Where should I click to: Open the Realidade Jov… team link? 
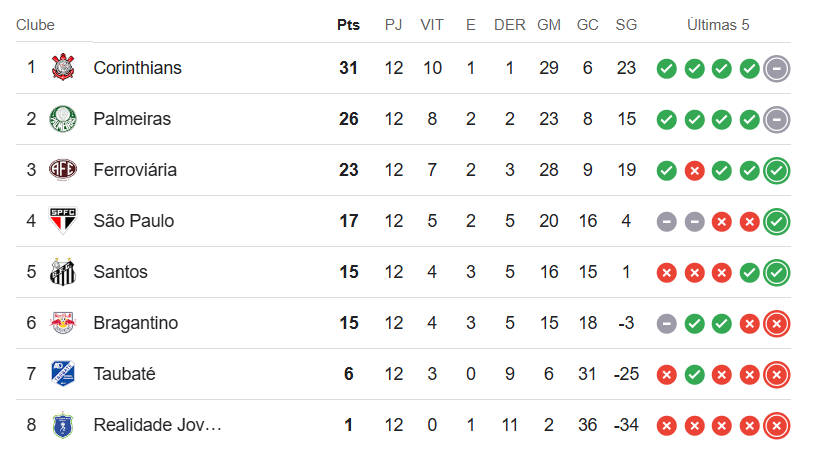[x=157, y=425]
